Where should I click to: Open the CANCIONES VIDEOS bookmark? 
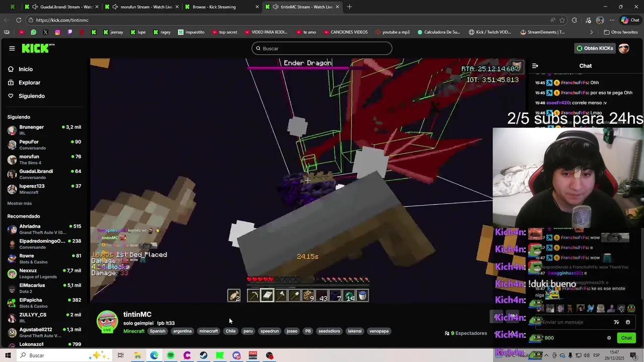[345, 32]
